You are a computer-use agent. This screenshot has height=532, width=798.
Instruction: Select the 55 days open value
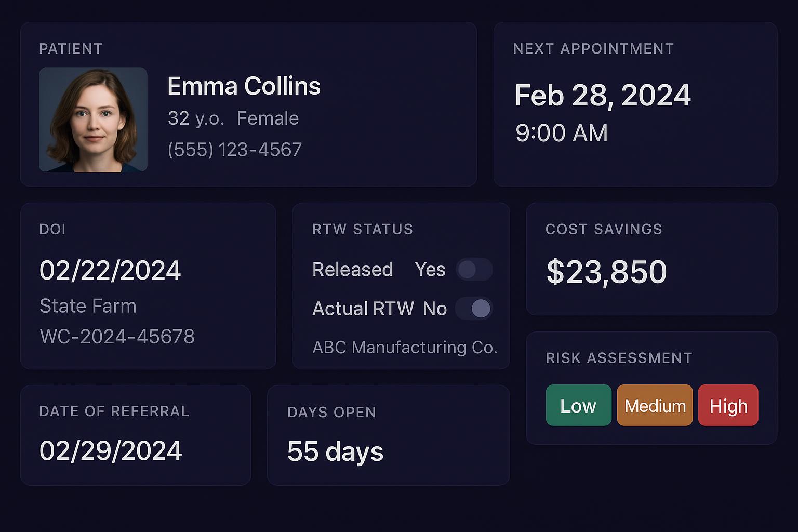336,451
